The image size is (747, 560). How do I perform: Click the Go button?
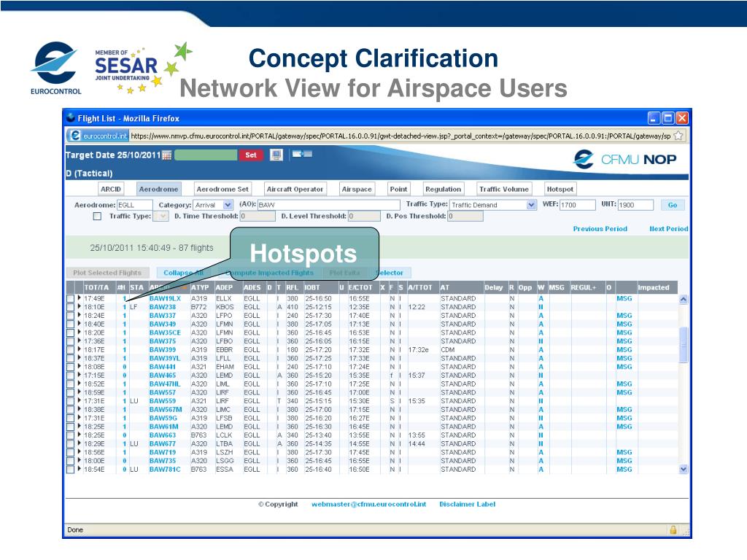(673, 205)
